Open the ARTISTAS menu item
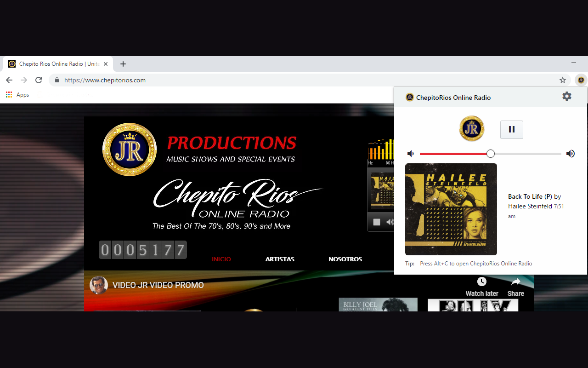The image size is (588, 368). click(280, 259)
